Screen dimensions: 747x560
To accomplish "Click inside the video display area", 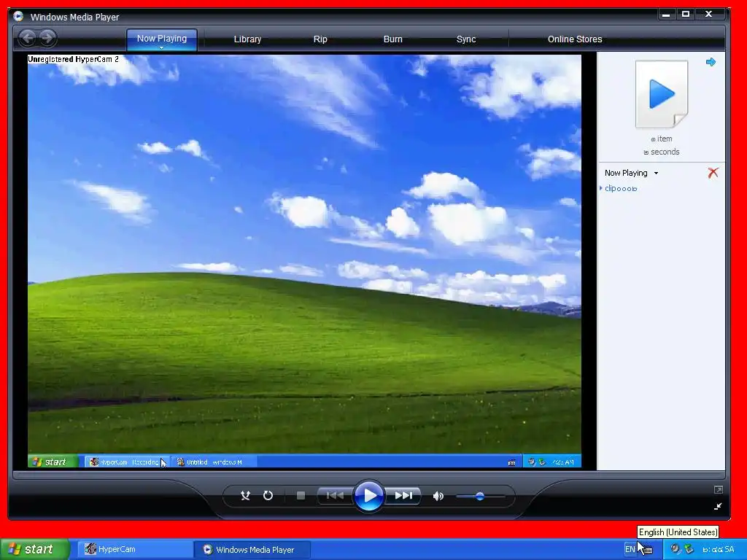I will 304,261.
